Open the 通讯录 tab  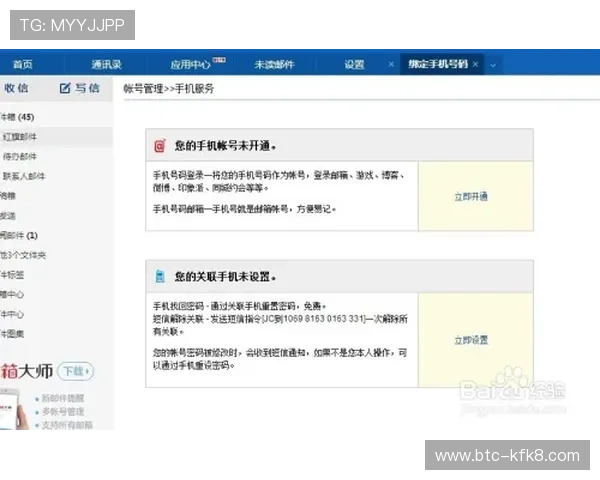107,64
